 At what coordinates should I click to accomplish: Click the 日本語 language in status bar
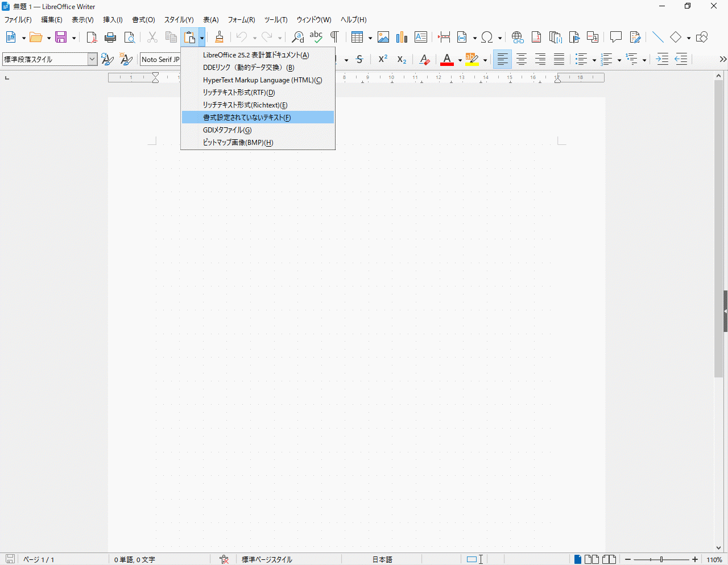[382, 559]
